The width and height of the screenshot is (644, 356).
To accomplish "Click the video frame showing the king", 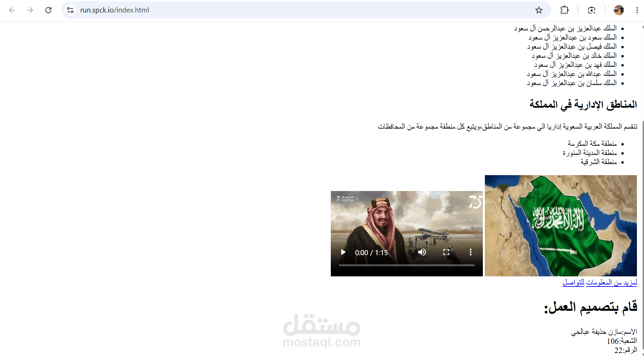I will coord(407,234).
